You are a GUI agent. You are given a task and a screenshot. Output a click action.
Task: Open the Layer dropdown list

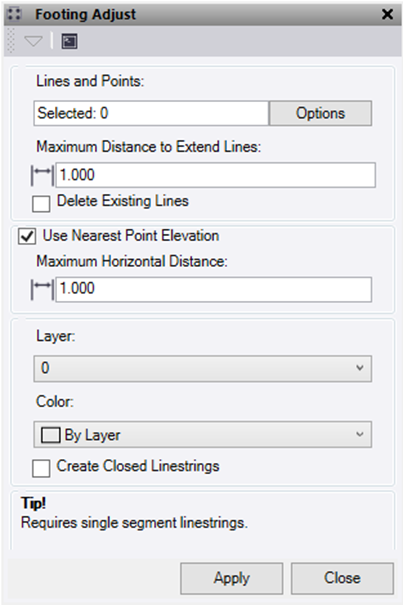tap(203, 368)
